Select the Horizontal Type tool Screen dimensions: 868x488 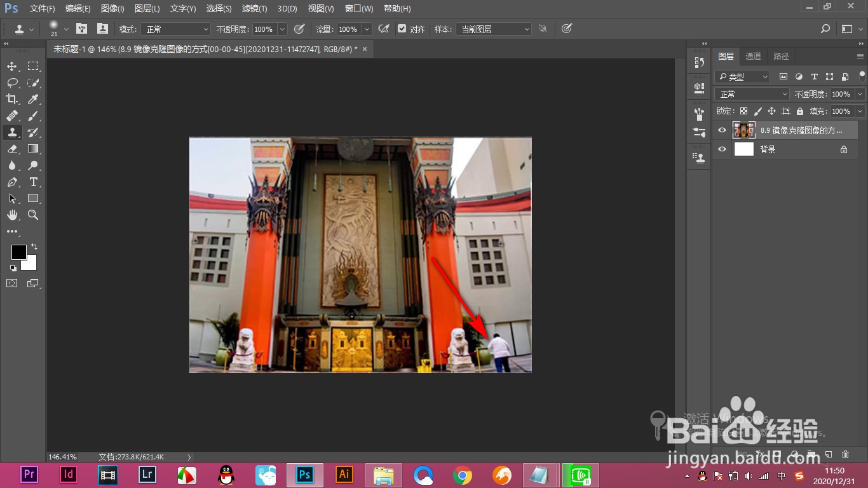point(33,182)
